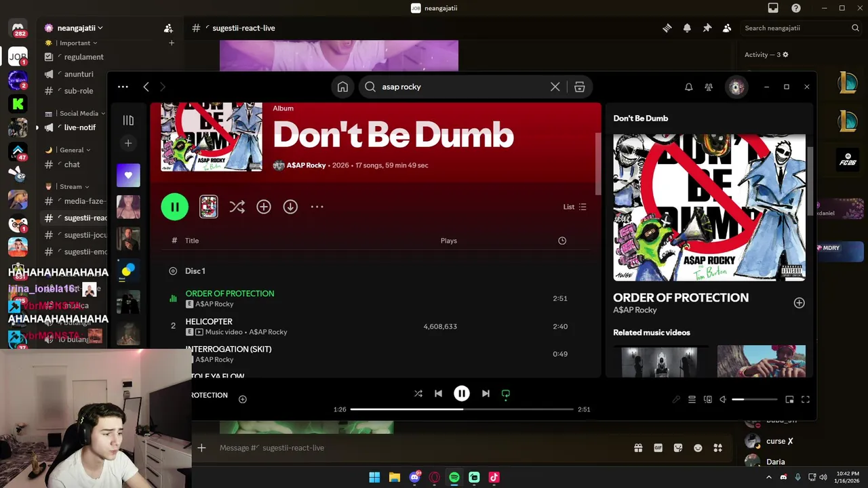Pause the song in the player bar
This screenshot has width=868, height=488.
pos(462,394)
